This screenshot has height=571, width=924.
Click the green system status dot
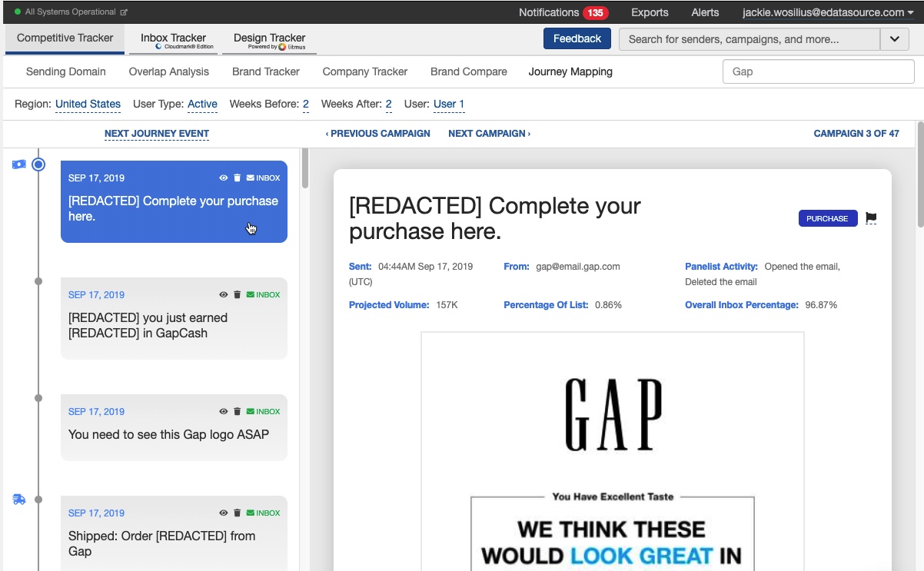coord(18,12)
